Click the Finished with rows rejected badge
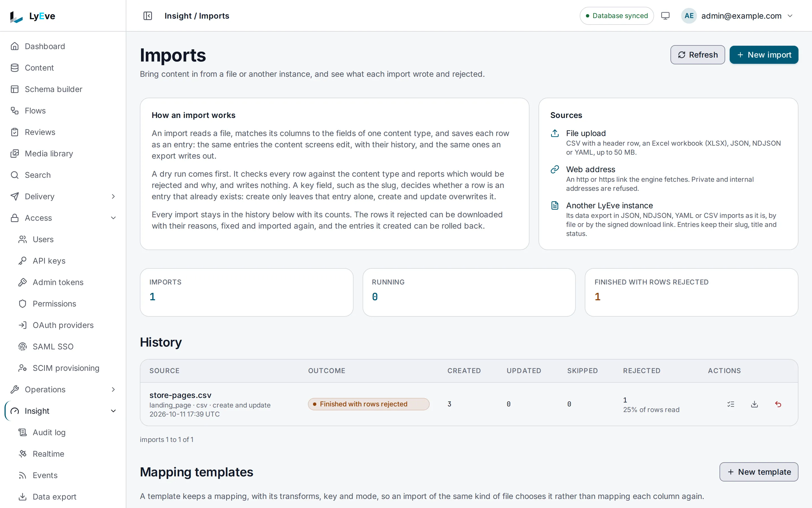The width and height of the screenshot is (812, 508). point(369,404)
